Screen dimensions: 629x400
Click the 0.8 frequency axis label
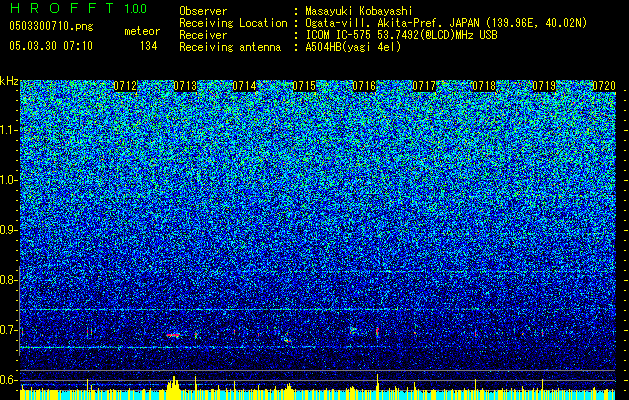click(x=8, y=280)
